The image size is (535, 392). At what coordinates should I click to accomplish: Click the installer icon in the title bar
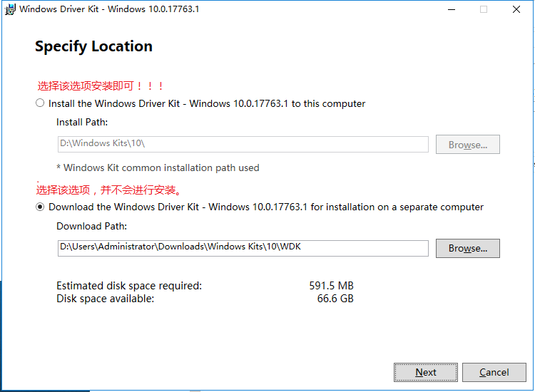(x=10, y=10)
